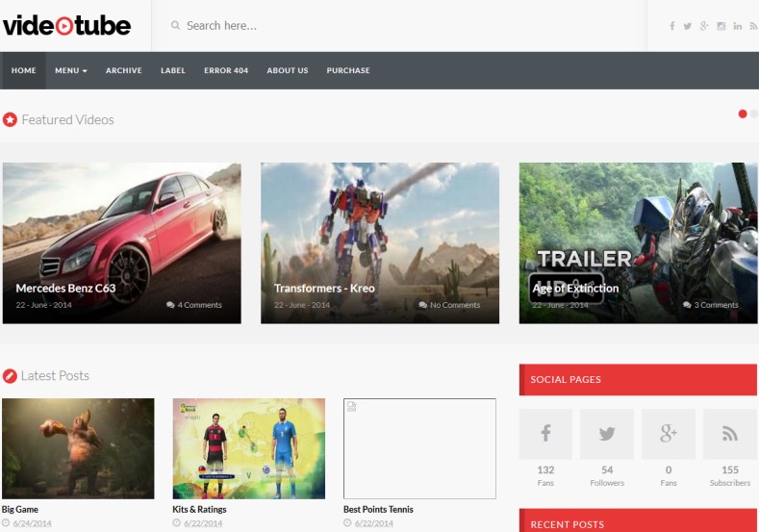The width and height of the screenshot is (759, 532).
Task: Expand the MENU dropdown
Action: point(71,70)
